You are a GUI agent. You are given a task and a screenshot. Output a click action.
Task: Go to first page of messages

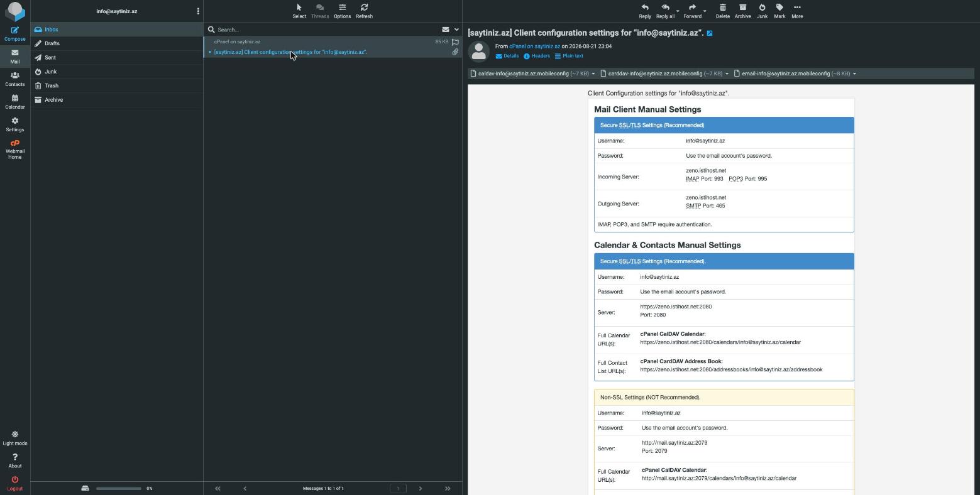tap(217, 488)
